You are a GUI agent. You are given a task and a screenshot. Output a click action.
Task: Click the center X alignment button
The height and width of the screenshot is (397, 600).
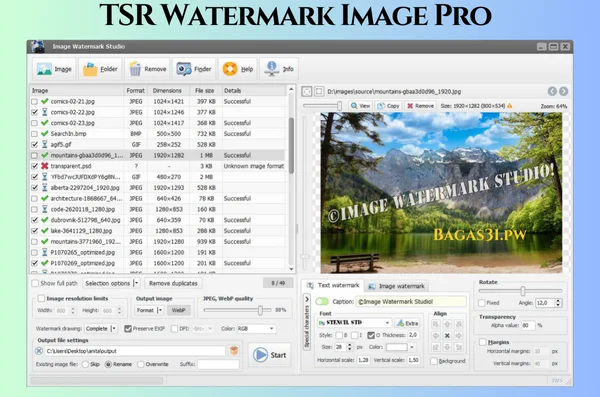click(x=447, y=336)
